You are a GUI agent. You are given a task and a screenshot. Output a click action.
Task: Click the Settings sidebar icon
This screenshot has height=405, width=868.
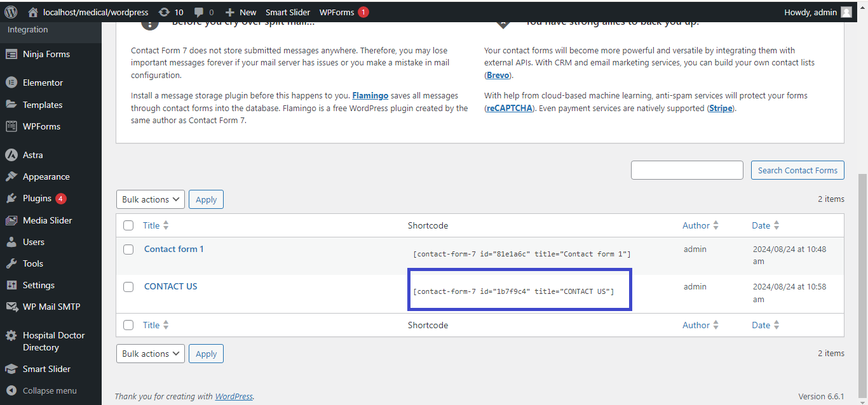pos(11,286)
